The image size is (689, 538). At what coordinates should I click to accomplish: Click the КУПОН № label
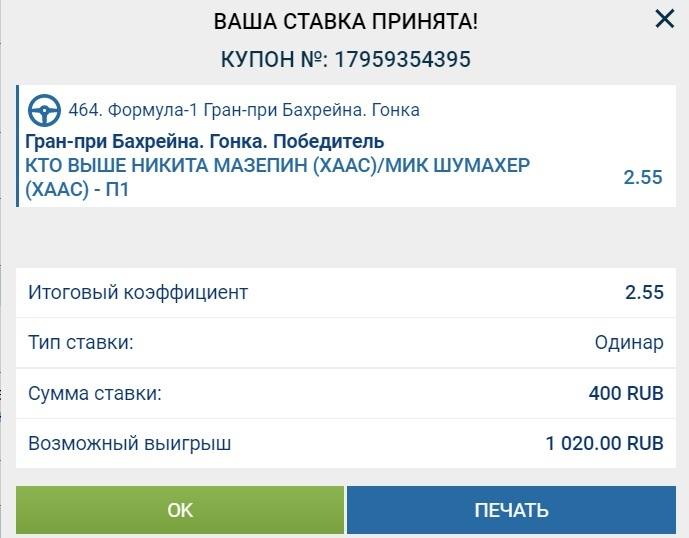pos(274,59)
